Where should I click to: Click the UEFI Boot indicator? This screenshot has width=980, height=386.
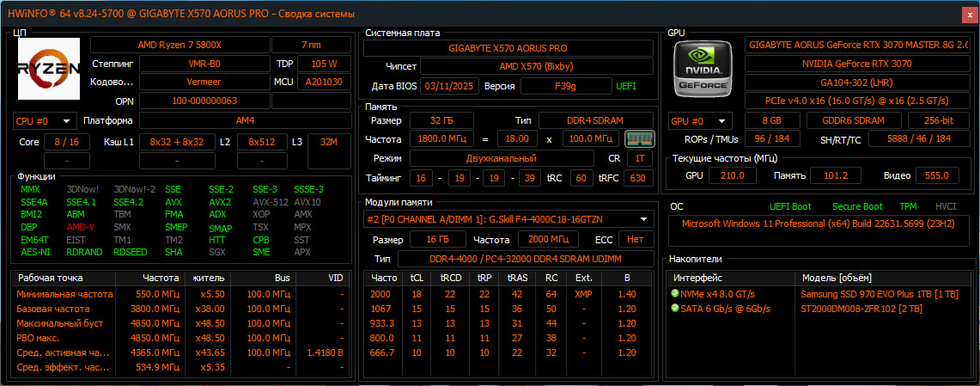point(790,206)
